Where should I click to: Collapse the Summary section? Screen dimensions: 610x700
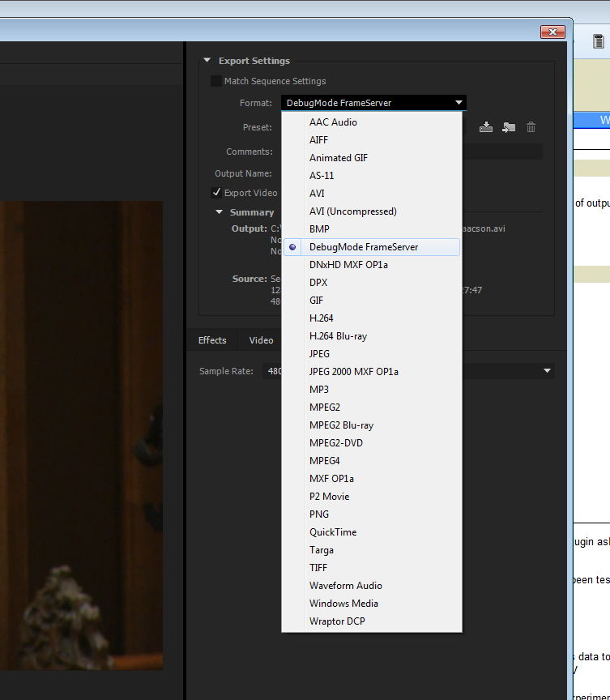click(219, 212)
